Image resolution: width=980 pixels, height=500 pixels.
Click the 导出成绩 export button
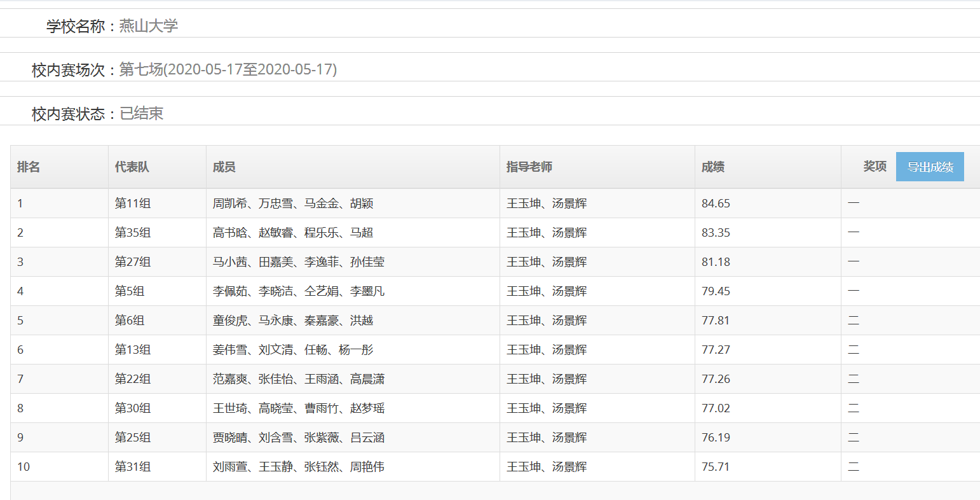(929, 167)
